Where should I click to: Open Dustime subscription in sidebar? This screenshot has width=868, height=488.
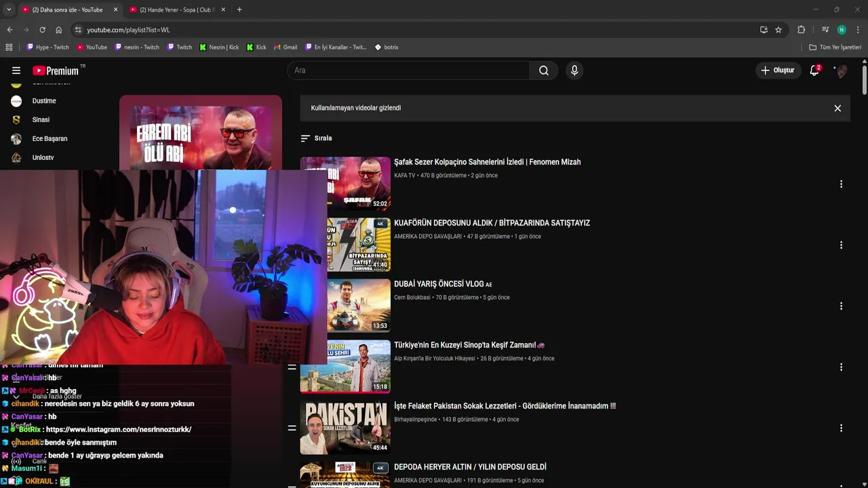44,101
